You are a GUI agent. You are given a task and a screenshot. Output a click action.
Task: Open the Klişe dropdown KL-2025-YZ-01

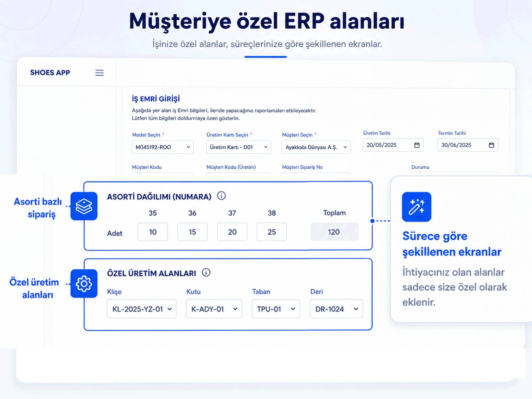pos(142,309)
